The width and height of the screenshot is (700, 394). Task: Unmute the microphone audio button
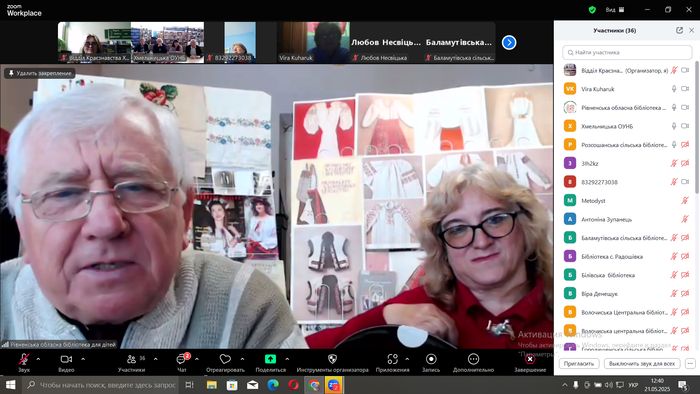[x=24, y=359]
